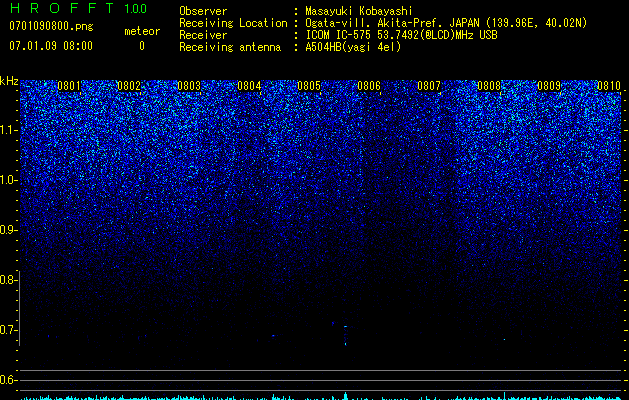
Task: Click the 0.6 frequency axis label
Action: point(8,380)
